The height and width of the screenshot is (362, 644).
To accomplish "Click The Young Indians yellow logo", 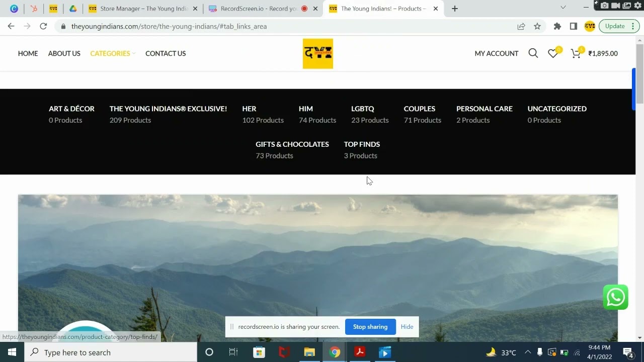I will tap(318, 54).
